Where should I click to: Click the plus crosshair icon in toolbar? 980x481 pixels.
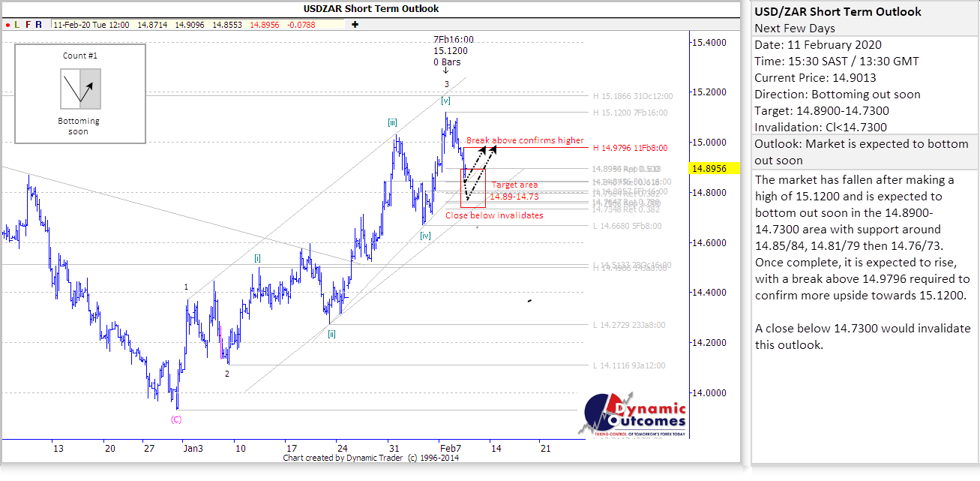[x=355, y=24]
